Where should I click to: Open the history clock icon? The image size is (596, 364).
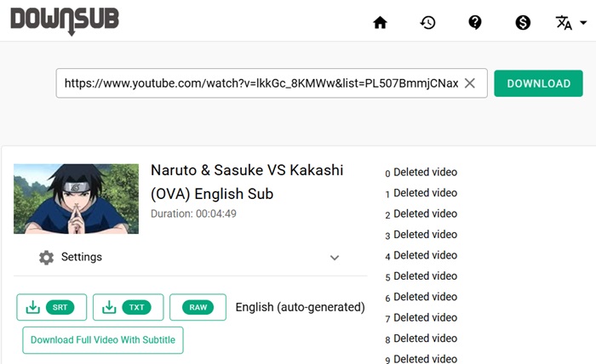click(x=427, y=23)
